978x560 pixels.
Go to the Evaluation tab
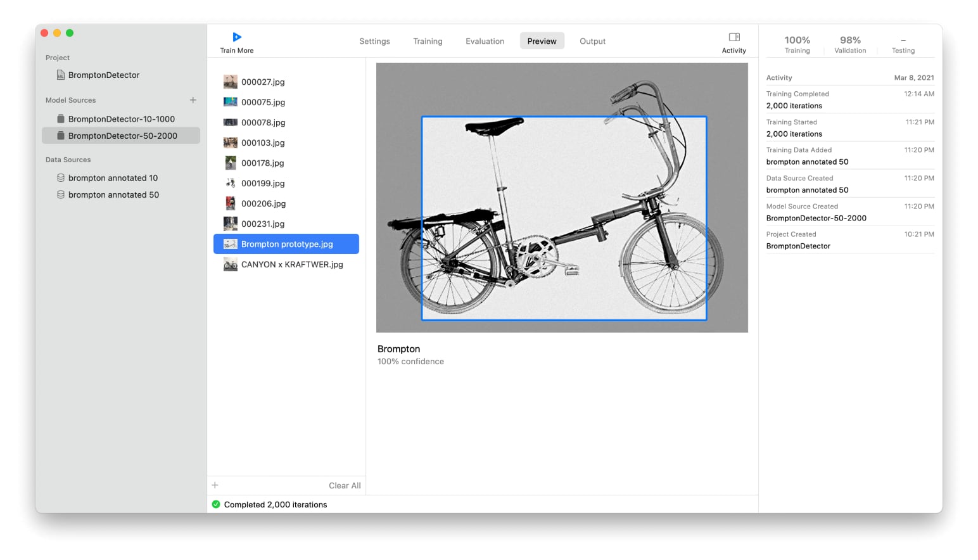click(485, 41)
